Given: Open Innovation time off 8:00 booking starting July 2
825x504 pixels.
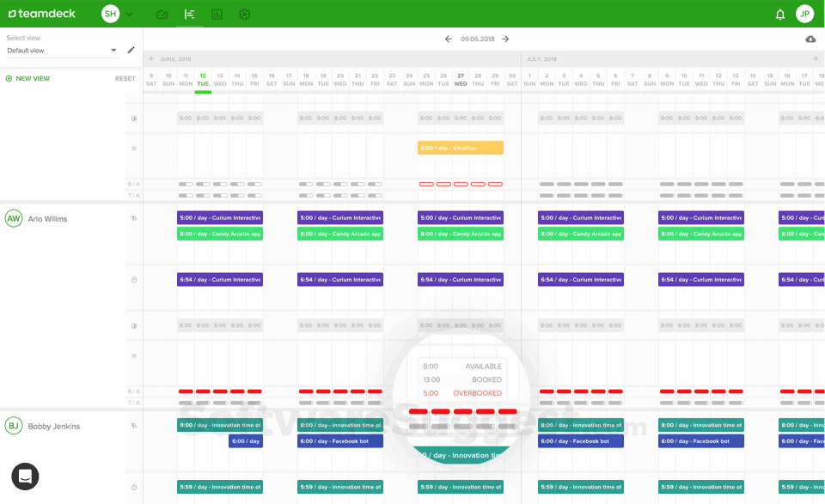Looking at the screenshot, I should 581,425.
